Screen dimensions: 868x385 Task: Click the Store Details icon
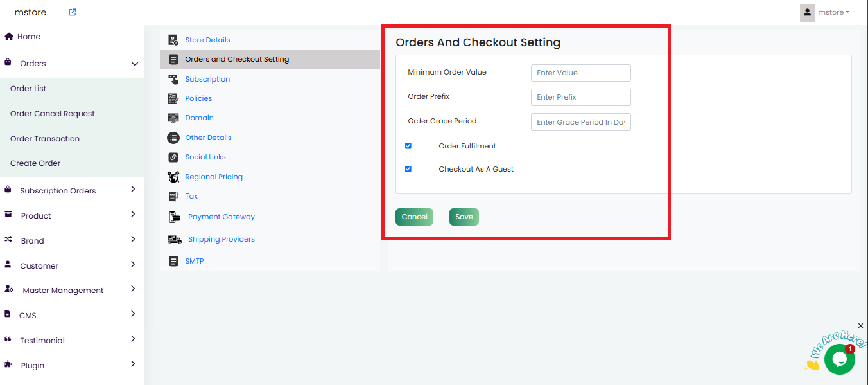[x=173, y=40]
